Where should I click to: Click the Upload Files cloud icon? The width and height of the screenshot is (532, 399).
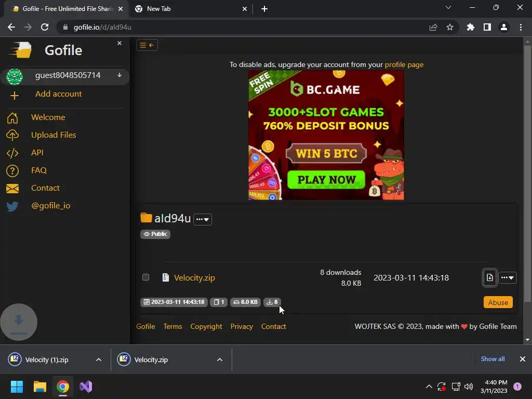tap(12, 135)
